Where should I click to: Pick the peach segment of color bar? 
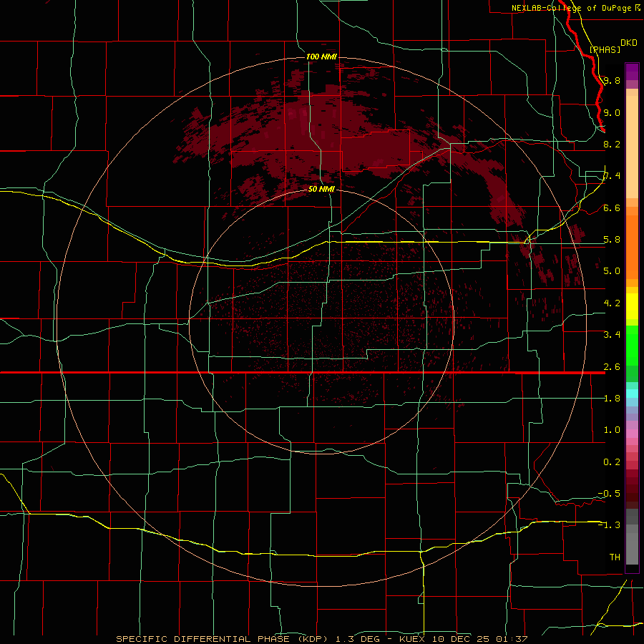[x=632, y=148]
